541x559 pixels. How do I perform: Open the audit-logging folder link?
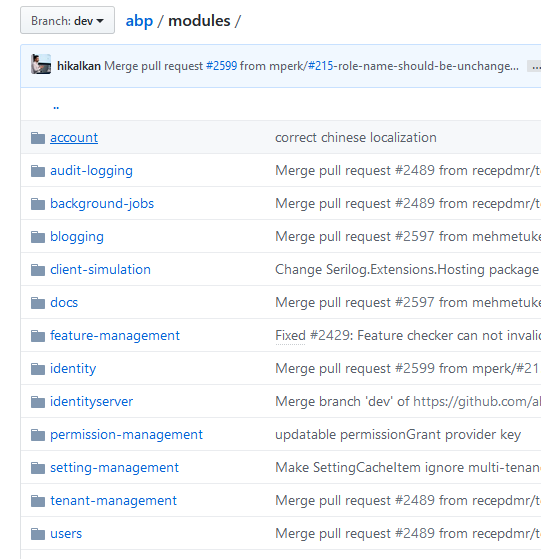tap(91, 171)
